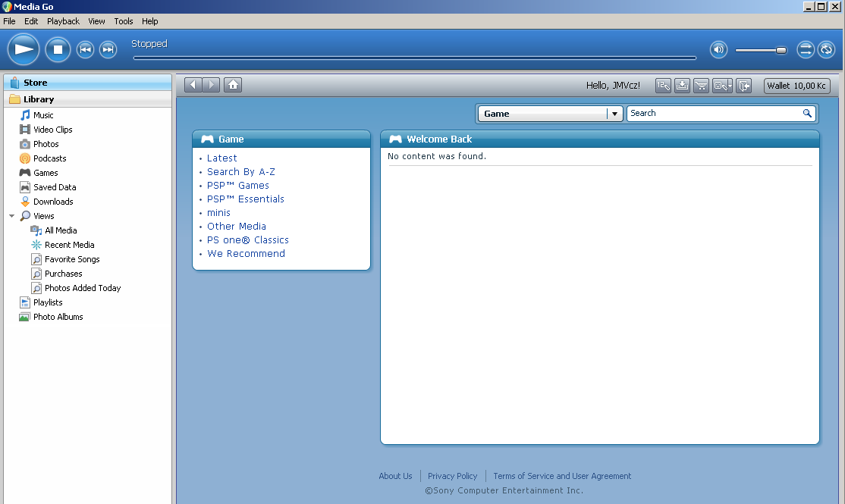Open the File menu

point(9,21)
